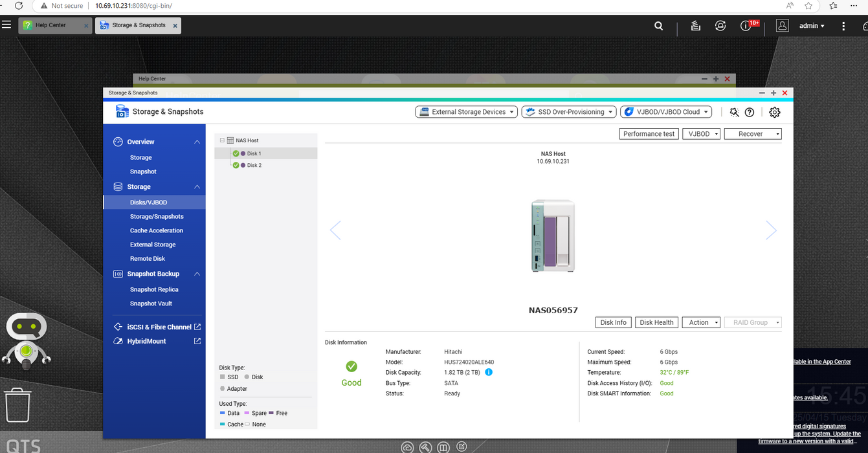Select Cache Acceleration in sidebar

157,230
